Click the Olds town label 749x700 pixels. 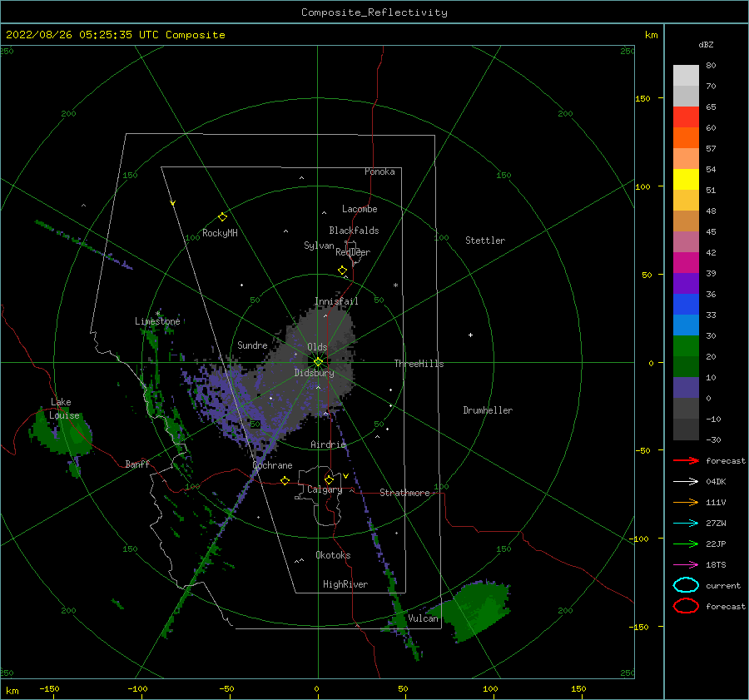click(317, 347)
